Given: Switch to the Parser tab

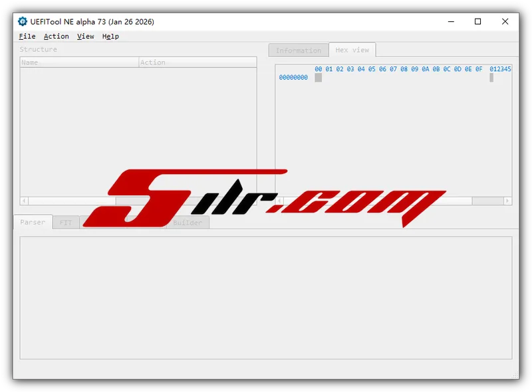Looking at the screenshot, I should pyautogui.click(x=33, y=223).
